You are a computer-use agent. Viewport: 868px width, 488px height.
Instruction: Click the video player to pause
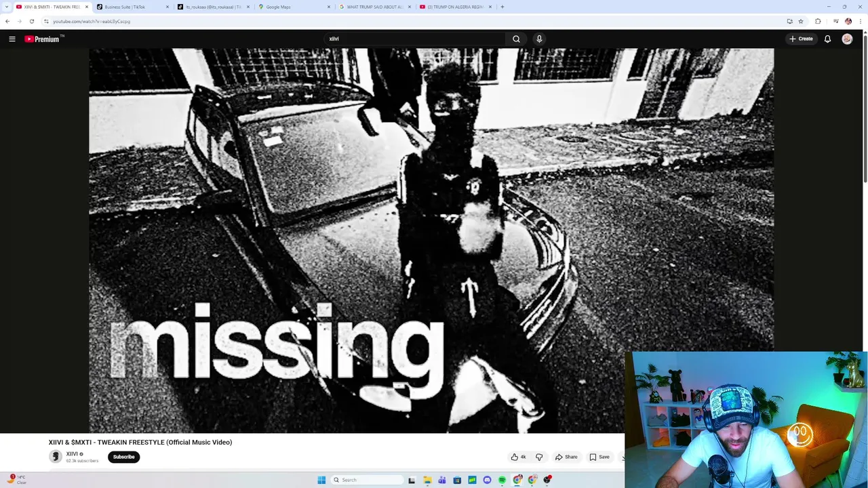point(431,241)
